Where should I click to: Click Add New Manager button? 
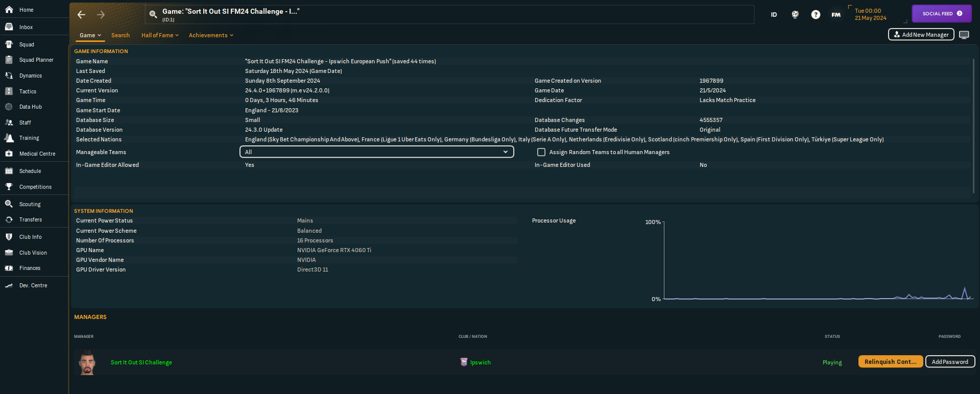[x=921, y=35]
